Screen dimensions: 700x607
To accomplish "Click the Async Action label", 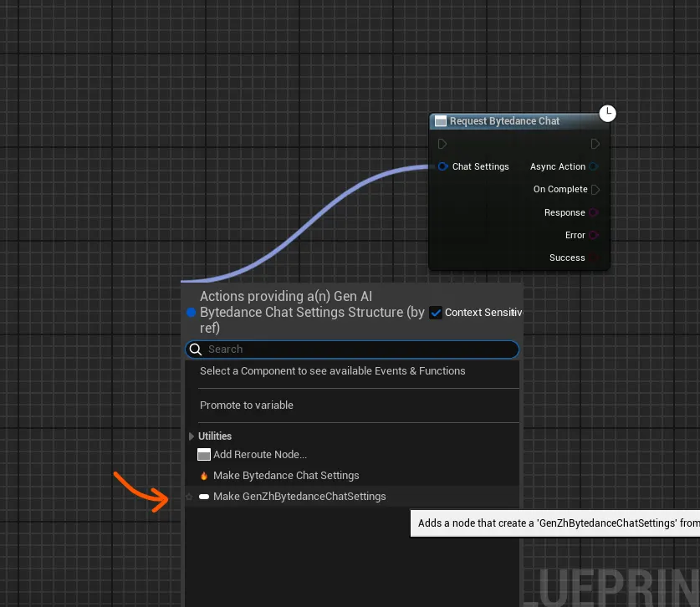I will point(558,166).
